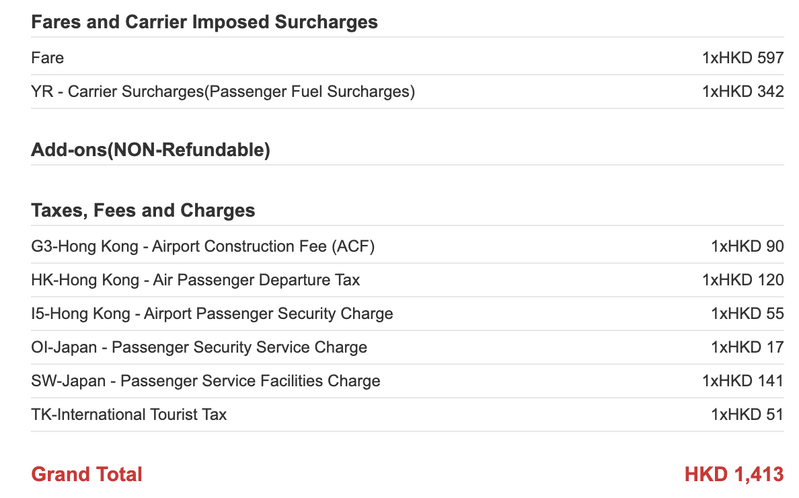Click the SW-Japan Passenger Service Facilities Charge label
Screen dimensions: 799x498
pos(205,381)
